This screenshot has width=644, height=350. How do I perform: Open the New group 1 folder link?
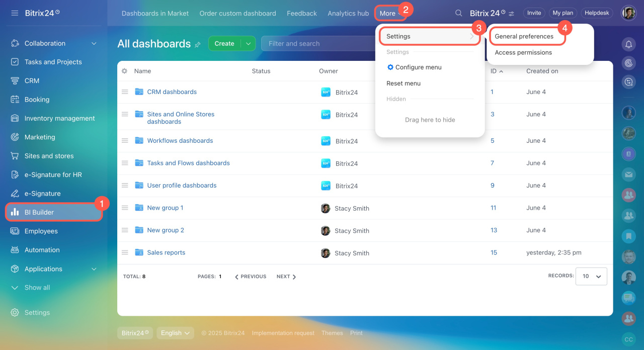(165, 208)
